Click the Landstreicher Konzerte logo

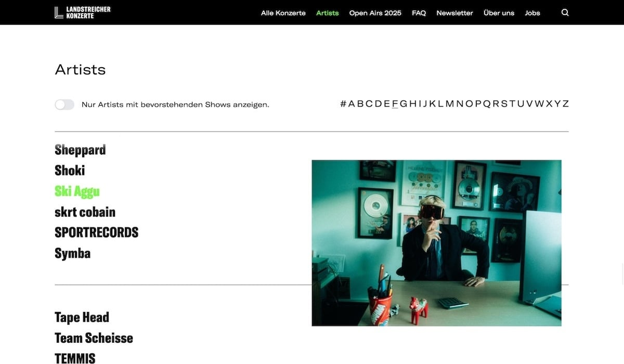pos(83,12)
